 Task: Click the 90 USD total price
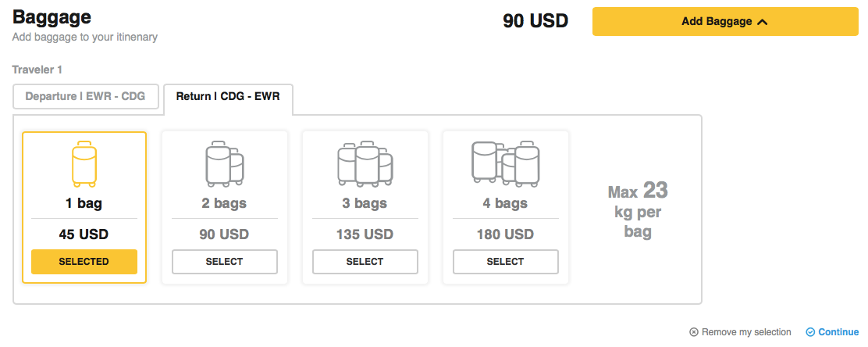point(535,21)
